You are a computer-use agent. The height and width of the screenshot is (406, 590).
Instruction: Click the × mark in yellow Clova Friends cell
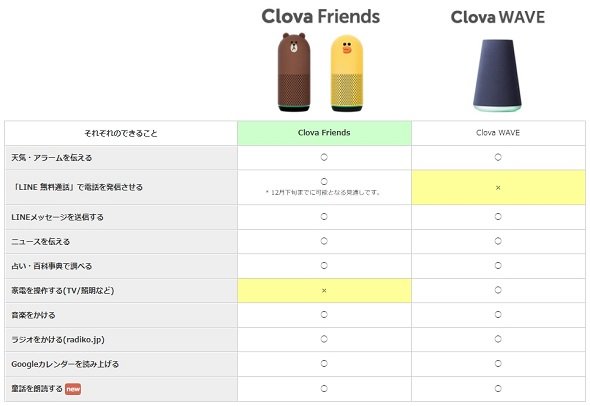pyautogui.click(x=324, y=290)
